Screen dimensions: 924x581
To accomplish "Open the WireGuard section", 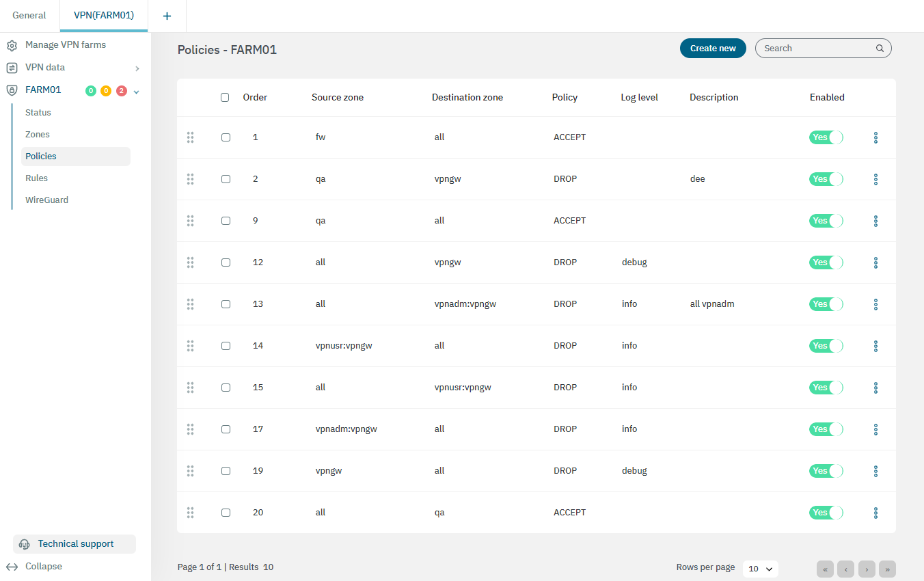I will click(46, 200).
